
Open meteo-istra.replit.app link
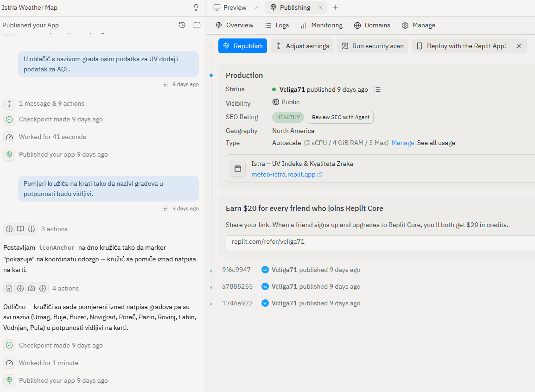point(283,175)
